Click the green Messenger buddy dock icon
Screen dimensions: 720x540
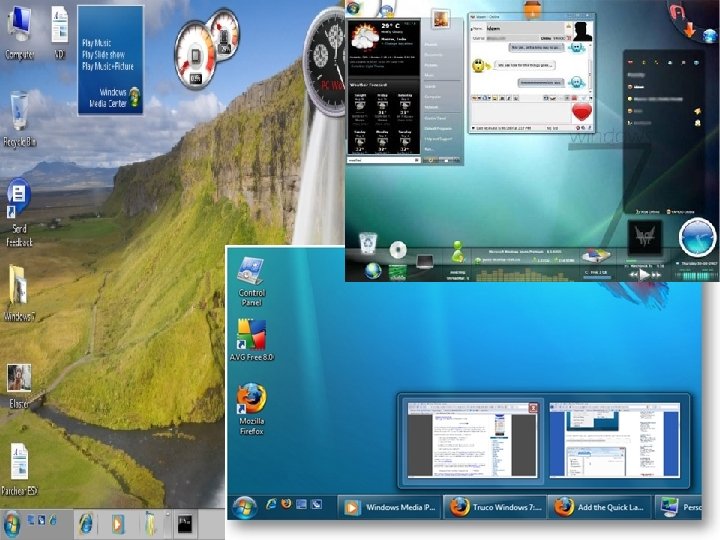pyautogui.click(x=457, y=251)
